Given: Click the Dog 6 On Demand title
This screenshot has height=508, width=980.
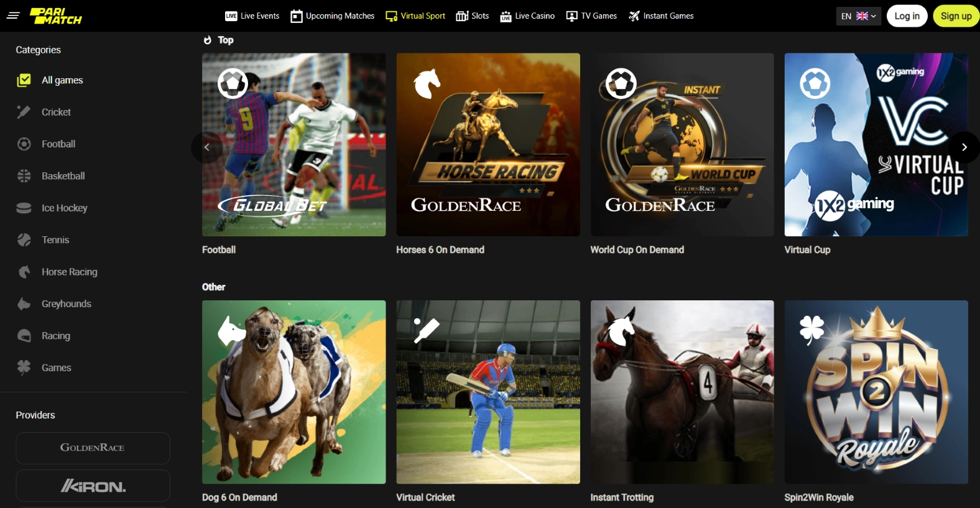Looking at the screenshot, I should [x=239, y=497].
